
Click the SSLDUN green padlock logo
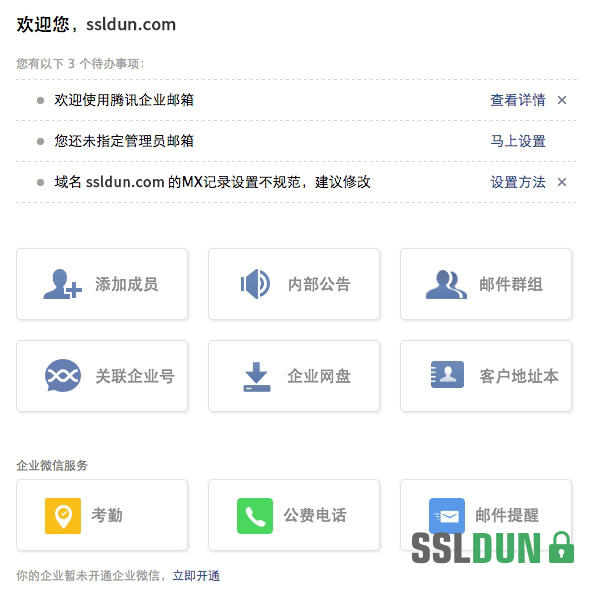[x=561, y=547]
